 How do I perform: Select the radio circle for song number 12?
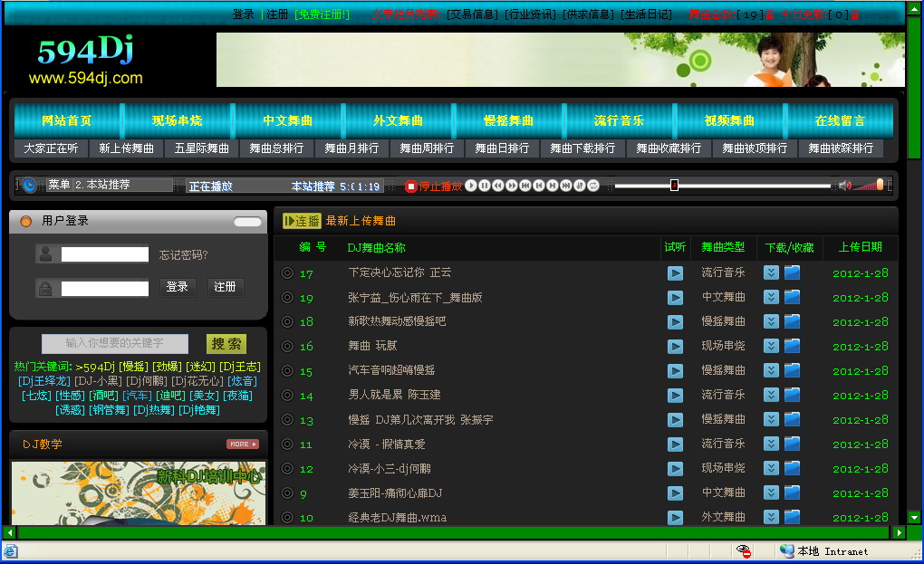click(x=287, y=469)
